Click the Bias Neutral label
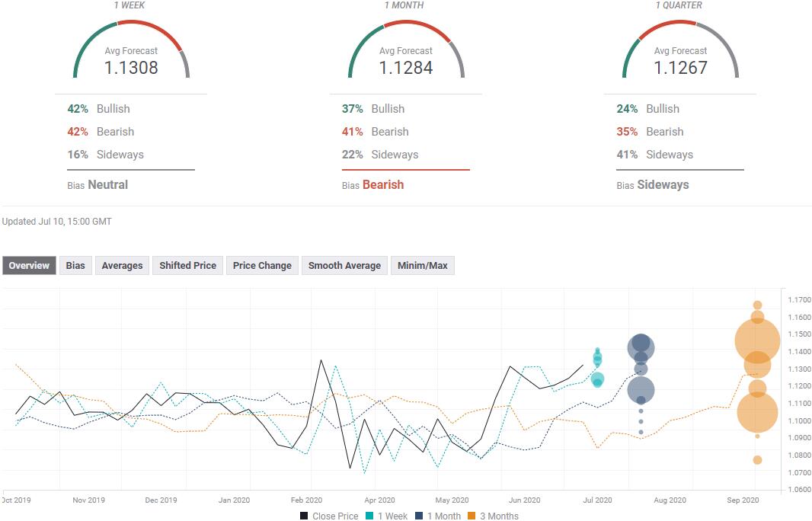812x521 pixels. point(98,185)
